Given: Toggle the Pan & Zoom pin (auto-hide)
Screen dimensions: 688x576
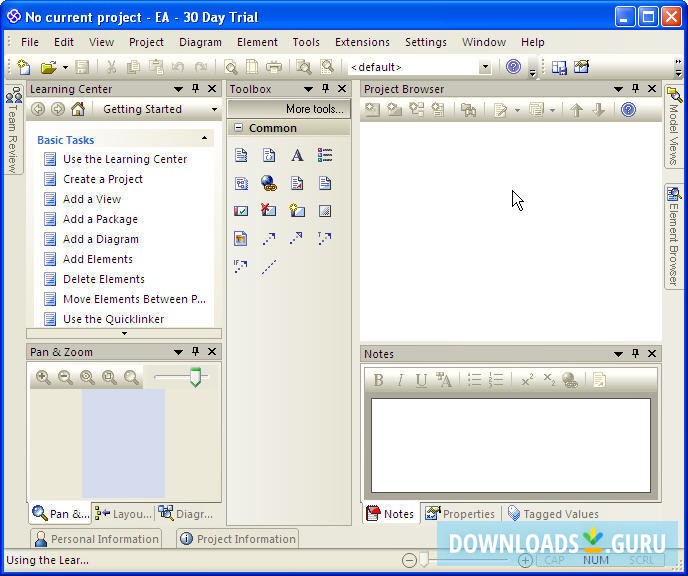Looking at the screenshot, I should pos(196,351).
